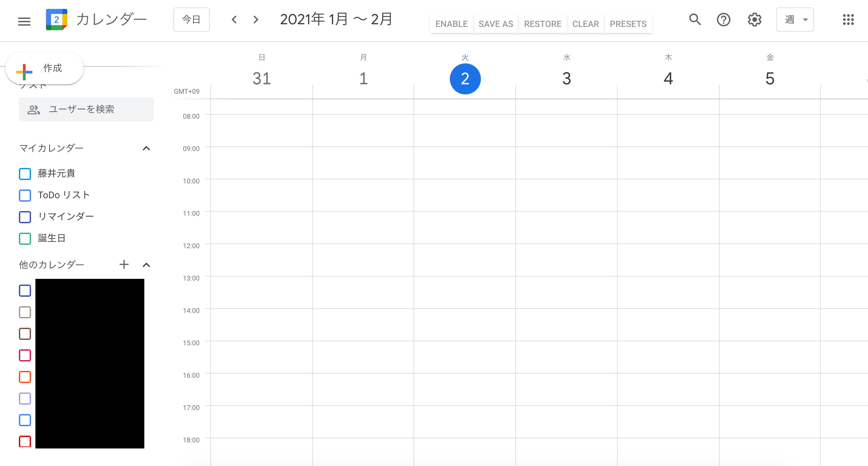Screen dimensions: 868x466
Task: Collapse マイカレンダー section using chevron
Action: 146,149
